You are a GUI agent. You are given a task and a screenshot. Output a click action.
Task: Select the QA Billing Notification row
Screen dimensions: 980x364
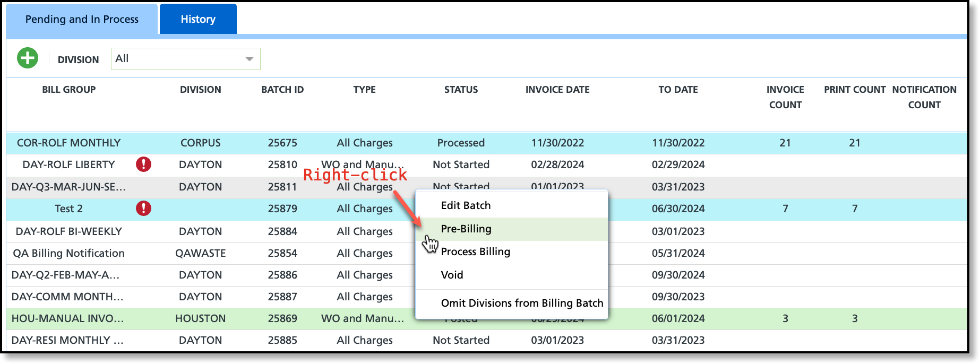(x=487, y=253)
